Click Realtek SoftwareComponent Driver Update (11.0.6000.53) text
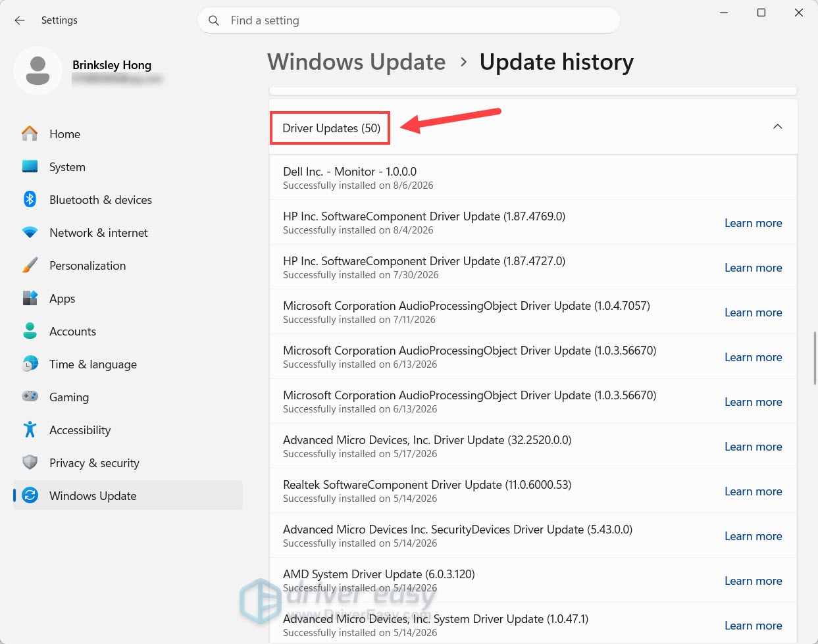818x644 pixels. coord(427,485)
